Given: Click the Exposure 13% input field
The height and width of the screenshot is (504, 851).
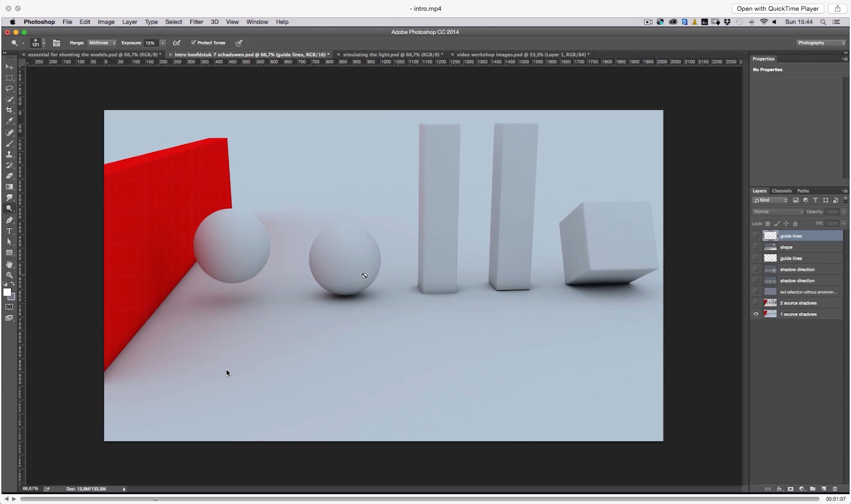Looking at the screenshot, I should pyautogui.click(x=151, y=43).
